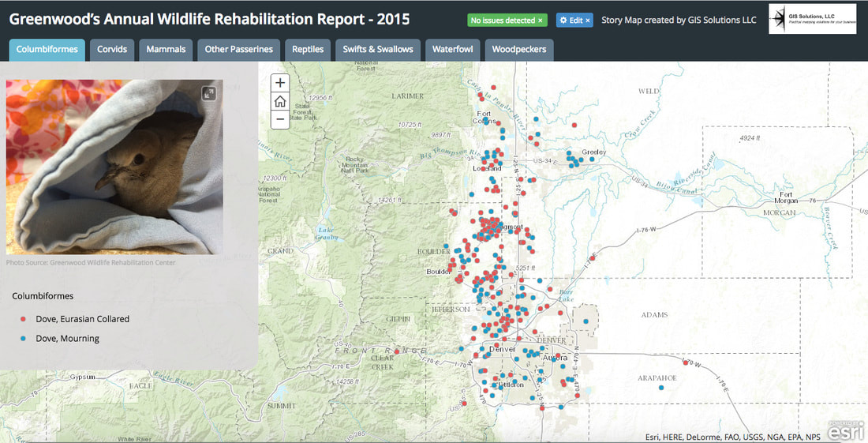The height and width of the screenshot is (443, 868).
Task: Open the Woodpeckers tab
Action: coord(518,49)
